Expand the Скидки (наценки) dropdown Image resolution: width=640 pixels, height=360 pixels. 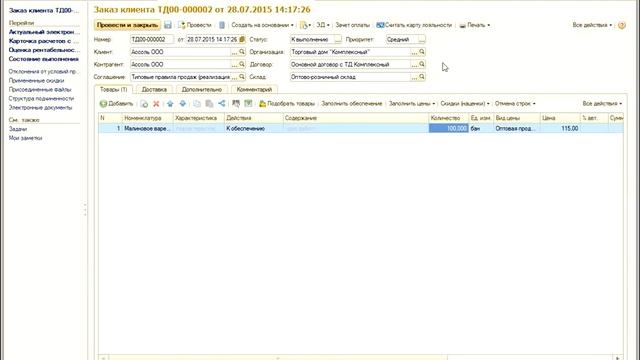tap(465, 104)
